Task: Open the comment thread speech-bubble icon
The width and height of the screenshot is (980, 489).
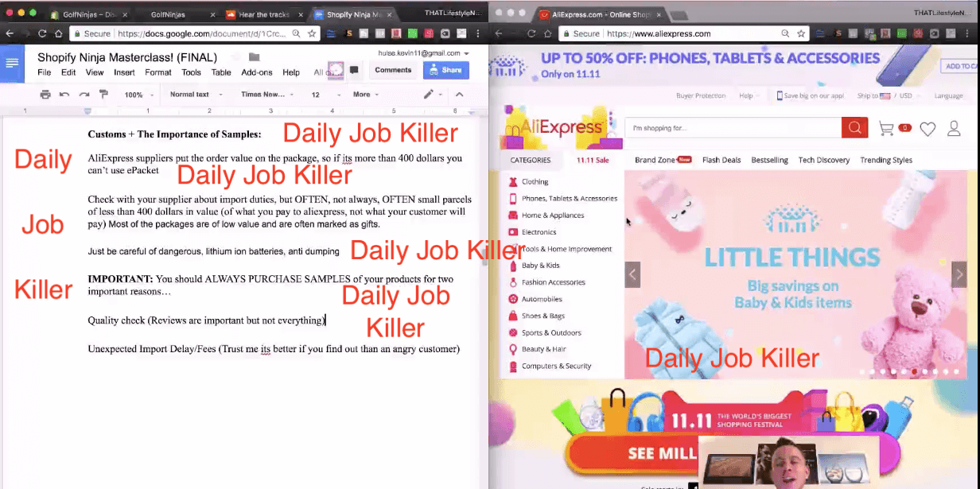Action: [x=354, y=70]
